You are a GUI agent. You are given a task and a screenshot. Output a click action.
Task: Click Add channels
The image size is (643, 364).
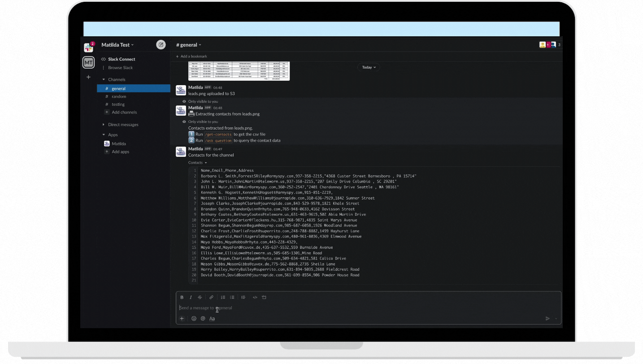tap(121, 112)
